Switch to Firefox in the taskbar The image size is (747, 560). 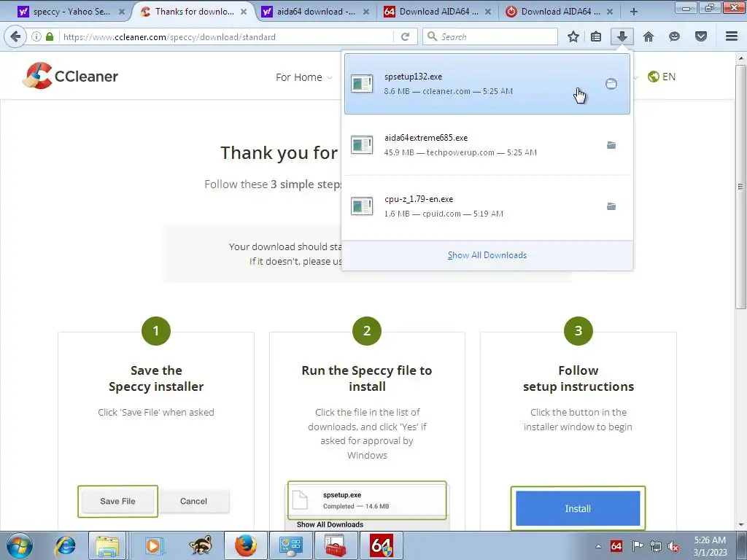point(245,545)
